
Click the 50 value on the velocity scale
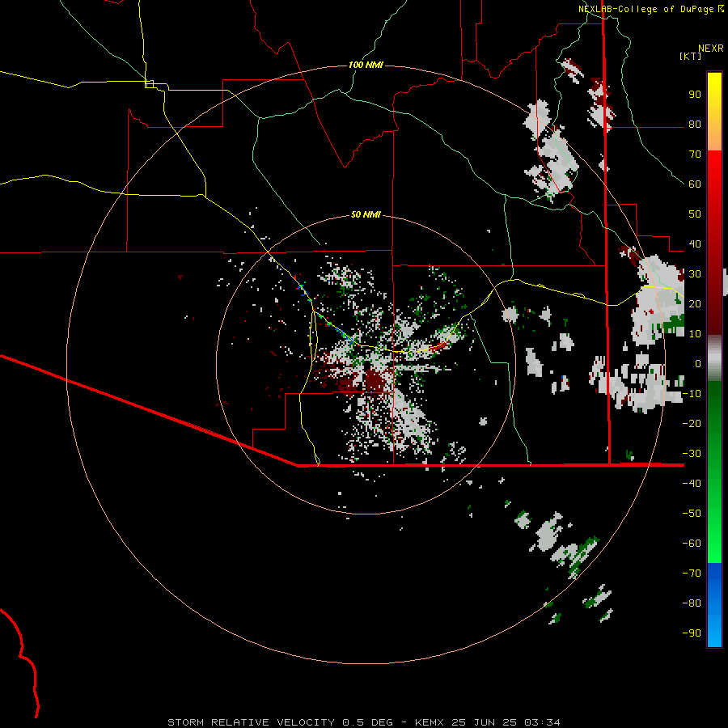[695, 214]
